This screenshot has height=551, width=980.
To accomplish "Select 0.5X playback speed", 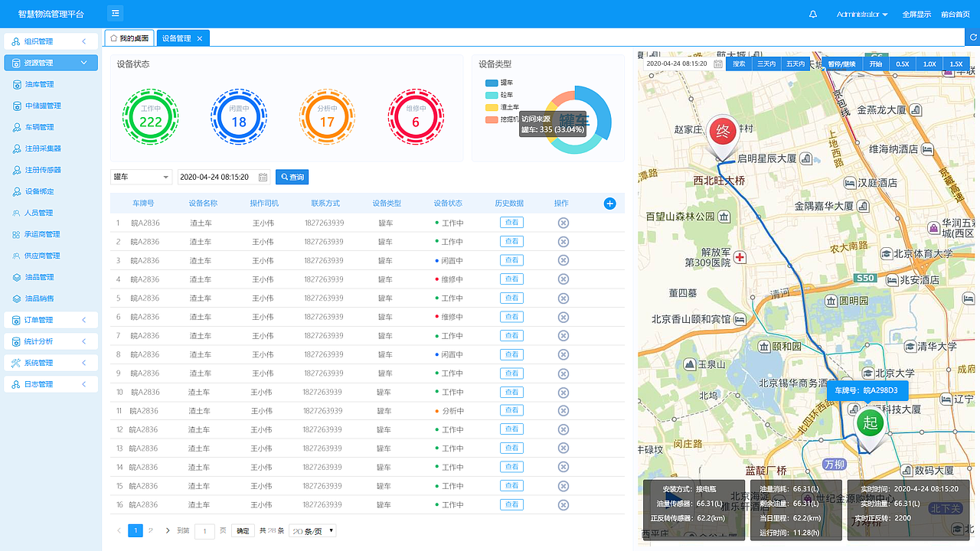I will click(x=902, y=64).
